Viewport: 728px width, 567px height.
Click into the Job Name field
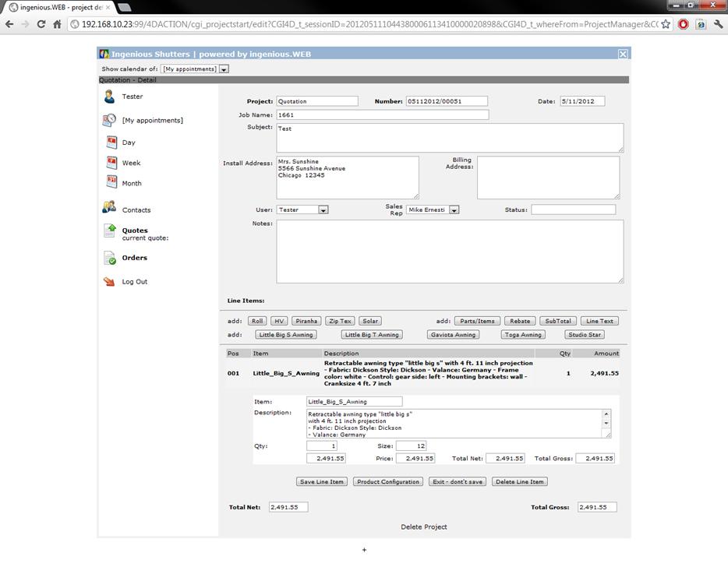pos(382,114)
